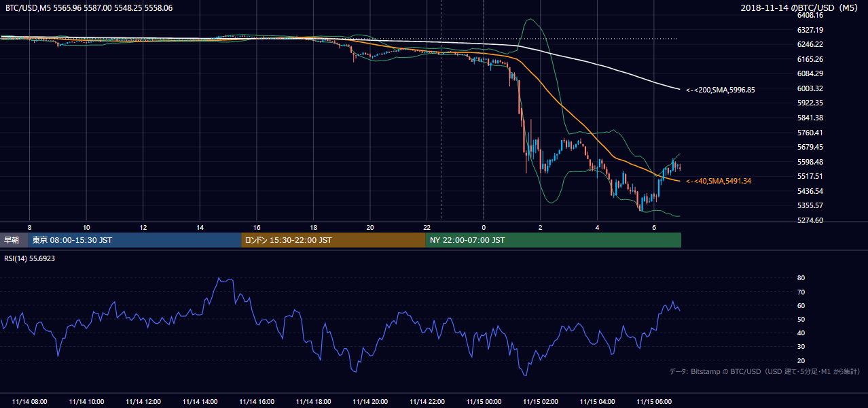868x408 pixels.
Task: Click the bottom time label 11/14 10:00
Action: pyautogui.click(x=86, y=402)
